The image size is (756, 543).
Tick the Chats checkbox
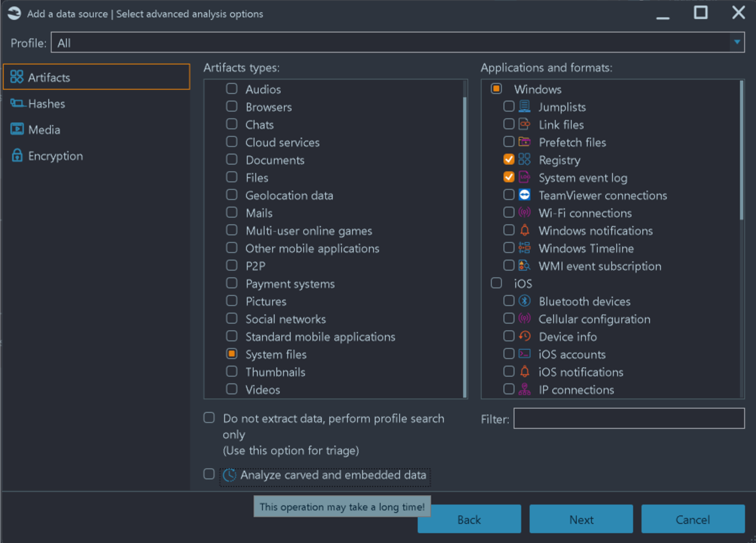click(232, 124)
